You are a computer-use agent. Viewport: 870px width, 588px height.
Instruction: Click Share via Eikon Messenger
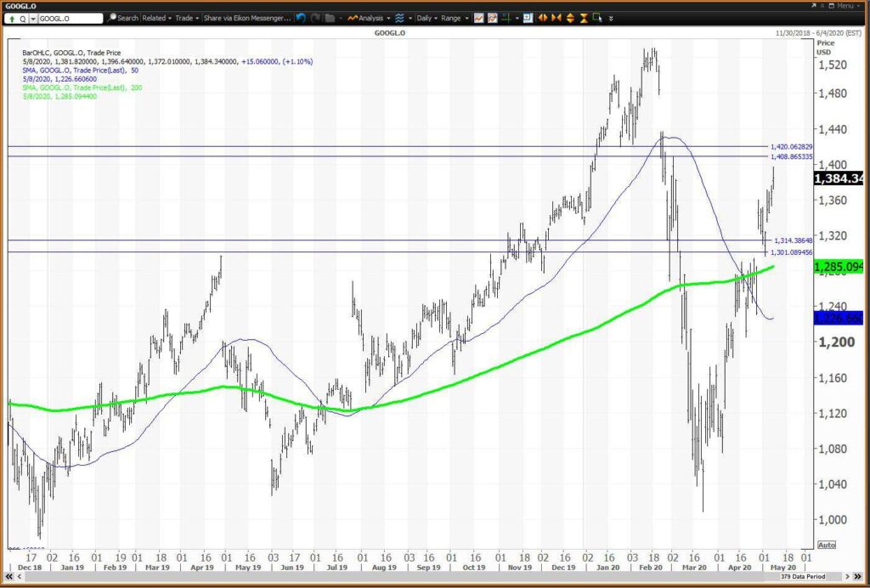click(247, 18)
